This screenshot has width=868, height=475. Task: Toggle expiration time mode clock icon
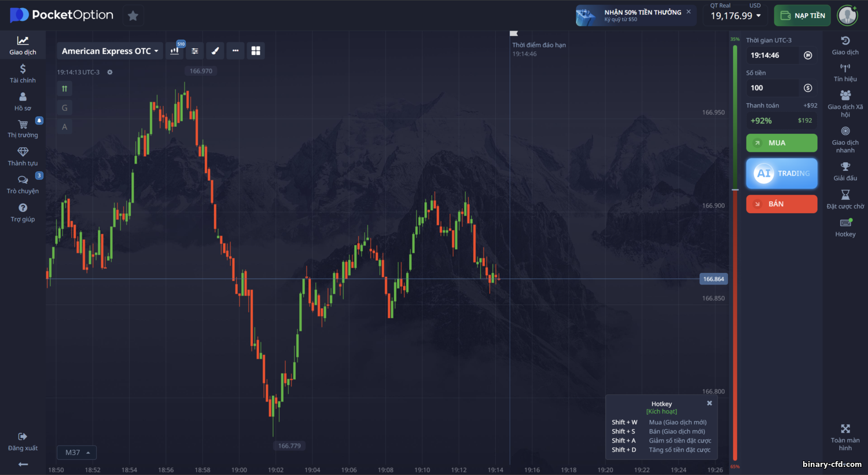808,56
